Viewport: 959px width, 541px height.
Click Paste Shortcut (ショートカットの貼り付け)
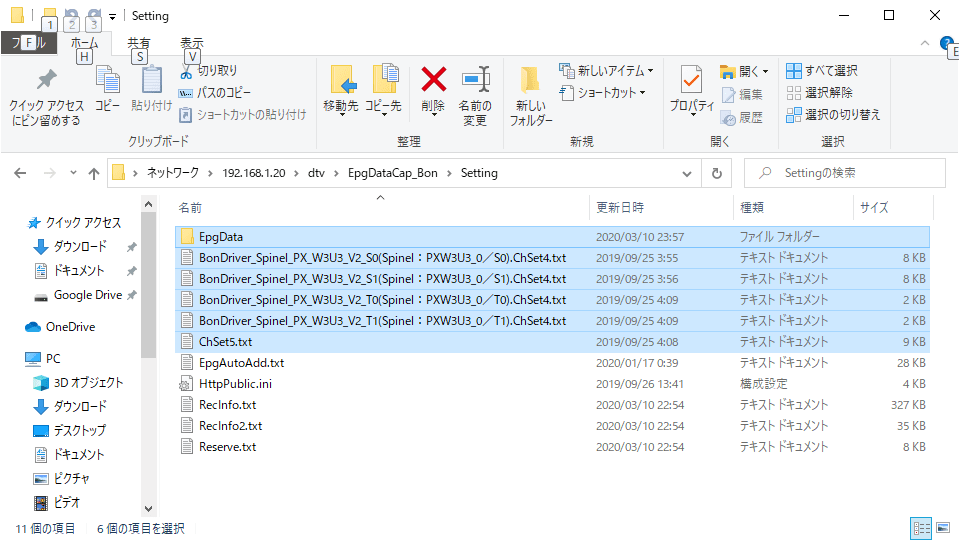tap(242, 115)
